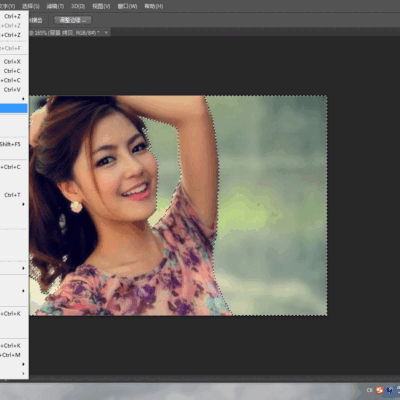Click the orange Sogou input tray icon

tap(379, 390)
